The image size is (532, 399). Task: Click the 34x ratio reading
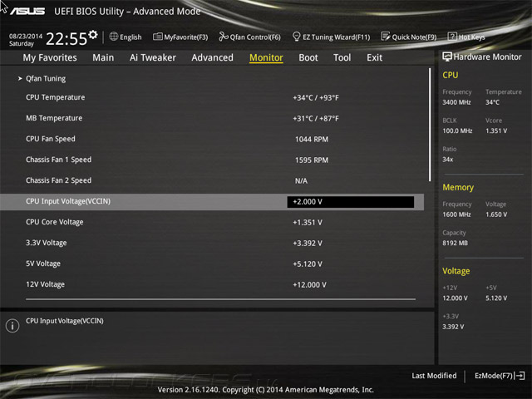click(447, 159)
